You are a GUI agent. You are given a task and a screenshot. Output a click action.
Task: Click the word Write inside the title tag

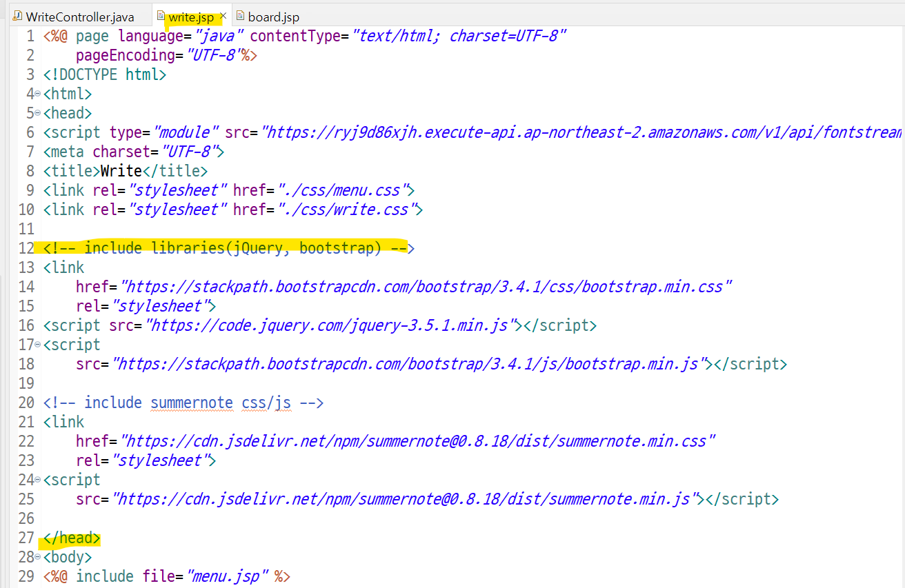pyautogui.click(x=121, y=171)
